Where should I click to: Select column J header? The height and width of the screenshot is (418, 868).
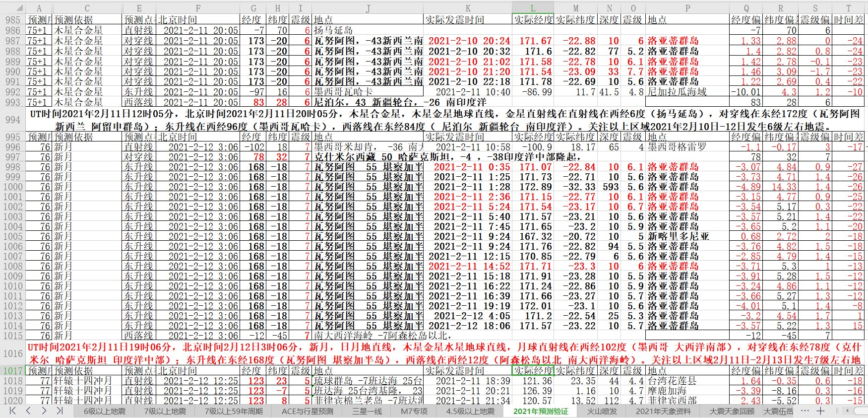pos(368,8)
